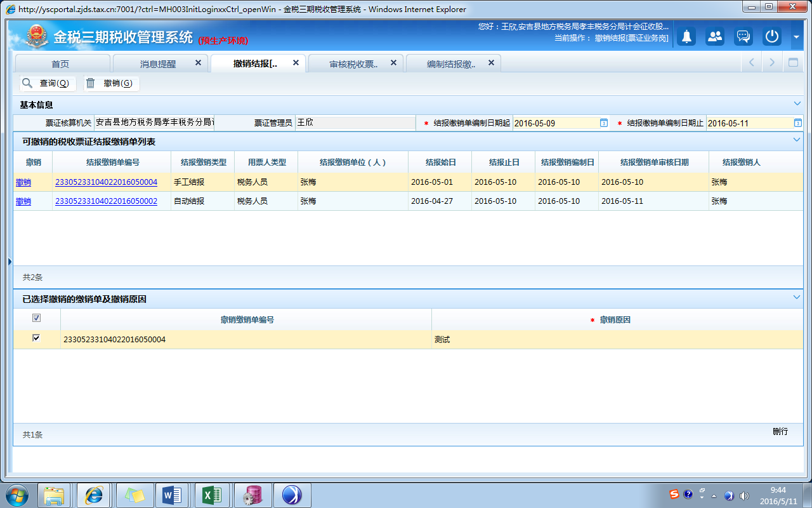The height and width of the screenshot is (508, 812).
Task: Open form number 233052331040220160500004 link
Action: tap(107, 182)
